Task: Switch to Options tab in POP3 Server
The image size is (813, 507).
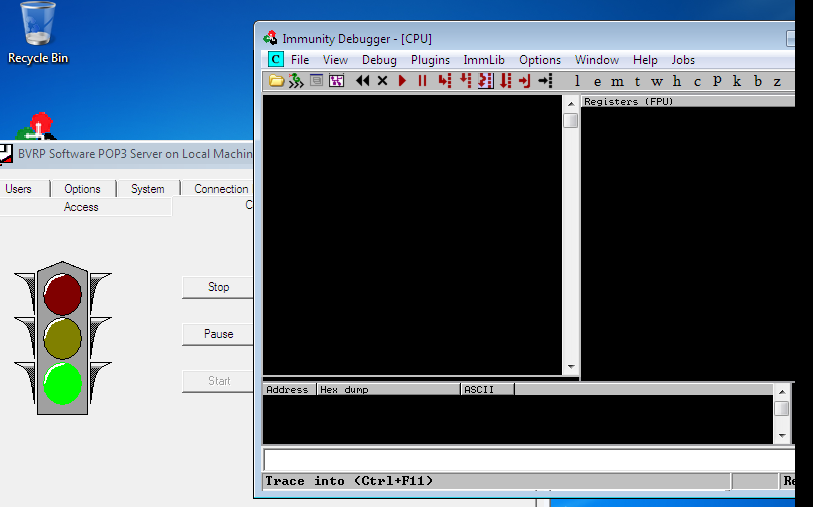Action: coord(82,189)
